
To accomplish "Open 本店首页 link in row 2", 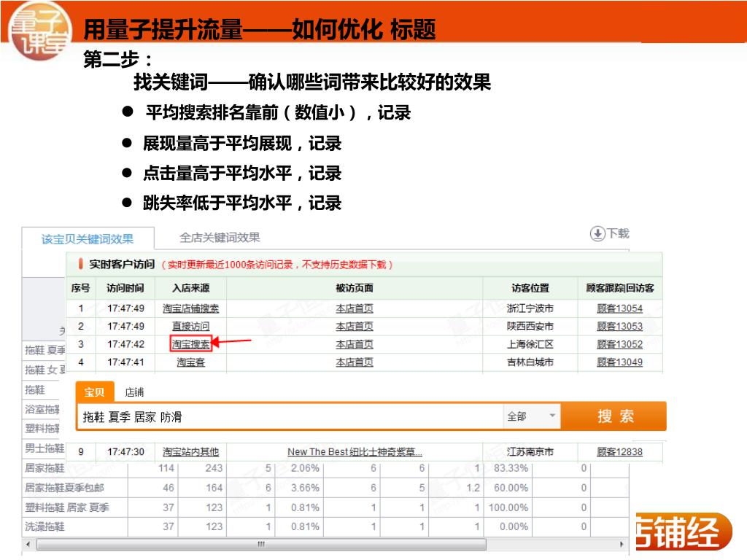I will (x=355, y=326).
